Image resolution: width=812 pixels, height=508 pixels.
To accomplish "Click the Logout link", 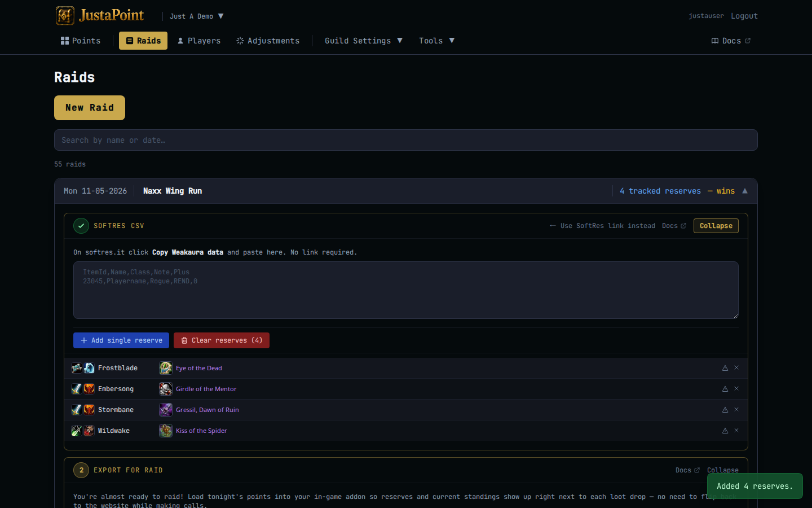I will coord(744,16).
